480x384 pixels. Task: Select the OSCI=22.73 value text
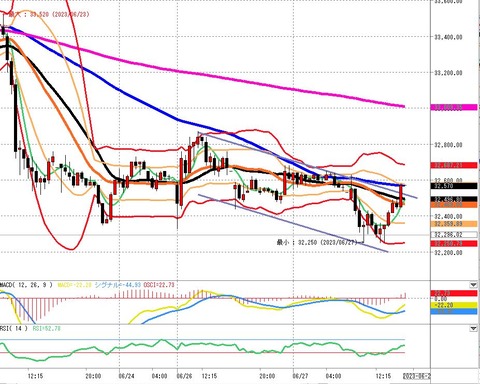(x=159, y=285)
